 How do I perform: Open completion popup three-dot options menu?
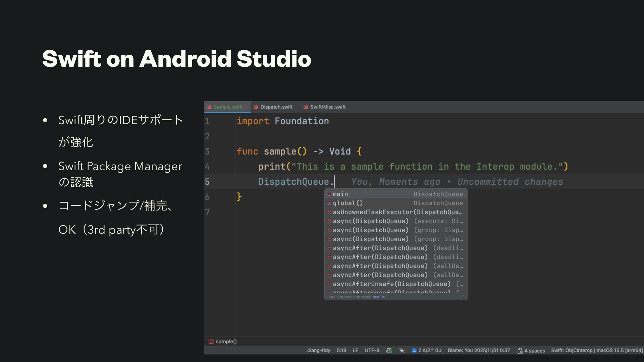click(463, 297)
